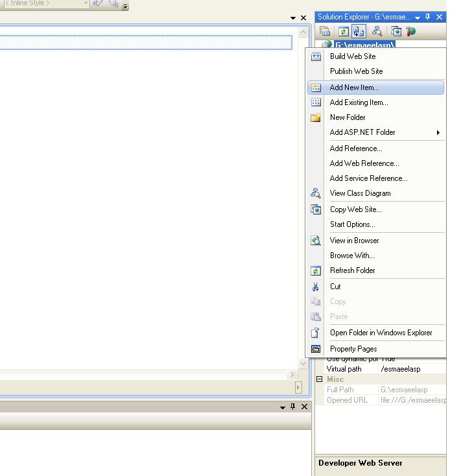Click the Refresh icon in Solution Explorer toolbar

coord(343,32)
